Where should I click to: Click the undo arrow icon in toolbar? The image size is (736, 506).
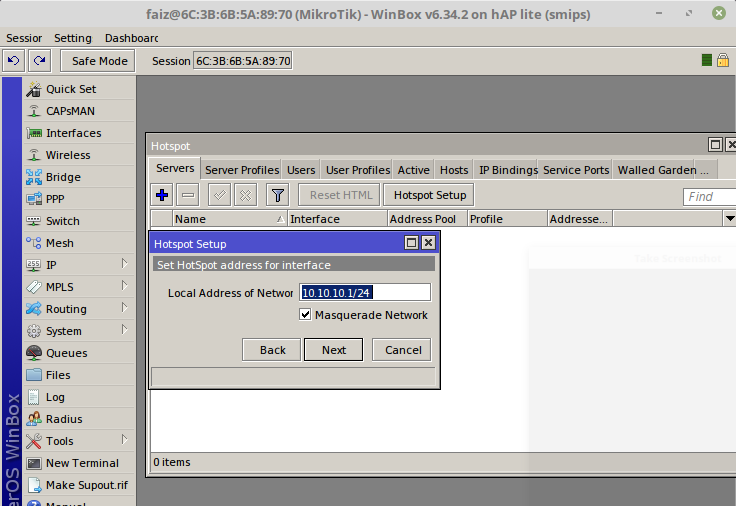[14, 61]
